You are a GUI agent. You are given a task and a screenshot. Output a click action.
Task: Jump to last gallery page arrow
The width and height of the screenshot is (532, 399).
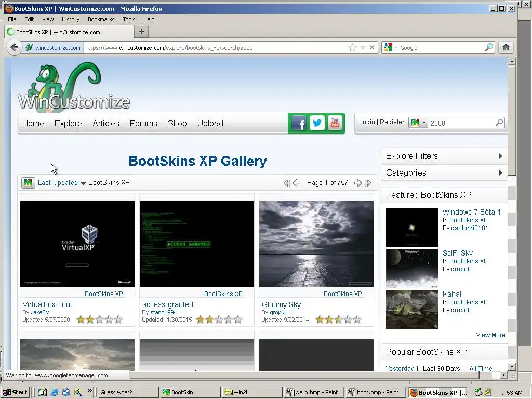[368, 183]
